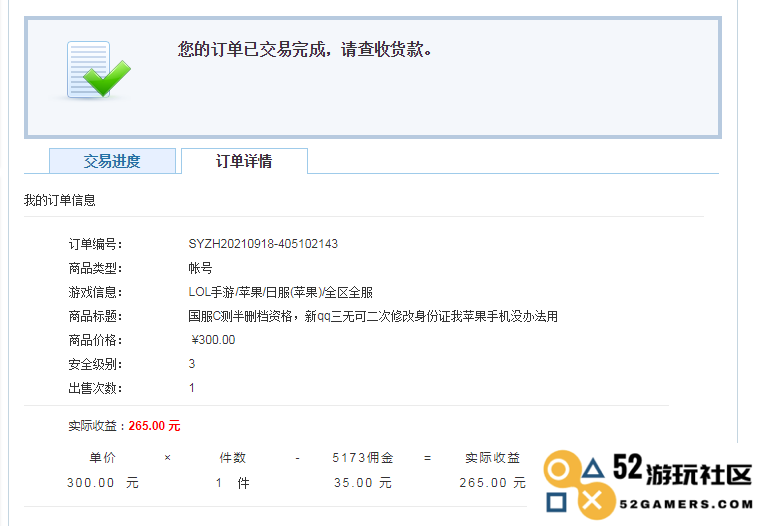Click the 商品价格 label
Image resolution: width=764 pixels, height=526 pixels.
[x=95, y=340]
